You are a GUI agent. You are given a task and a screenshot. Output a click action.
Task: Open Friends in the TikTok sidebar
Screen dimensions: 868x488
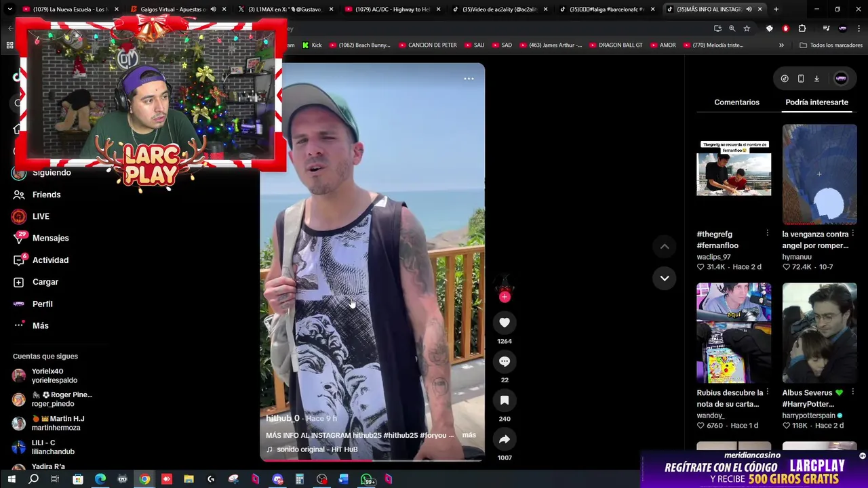pyautogui.click(x=37, y=195)
